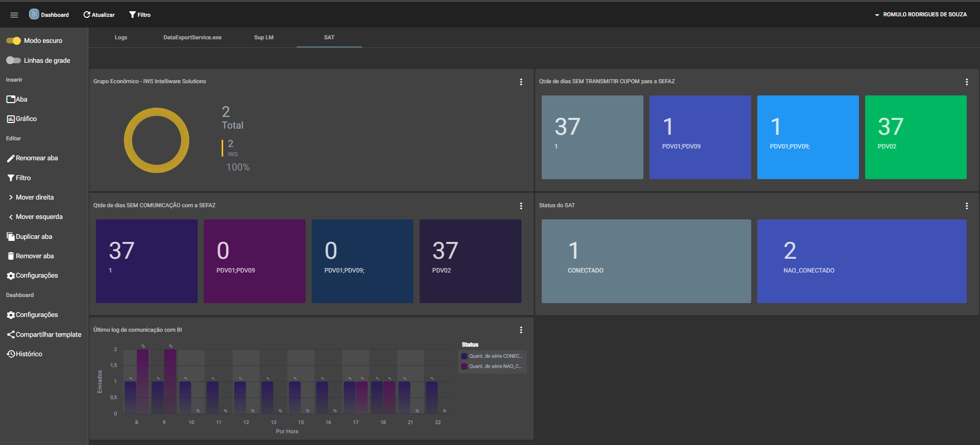Click the Duplicar aba icon
The height and width of the screenshot is (445, 980).
pos(11,237)
